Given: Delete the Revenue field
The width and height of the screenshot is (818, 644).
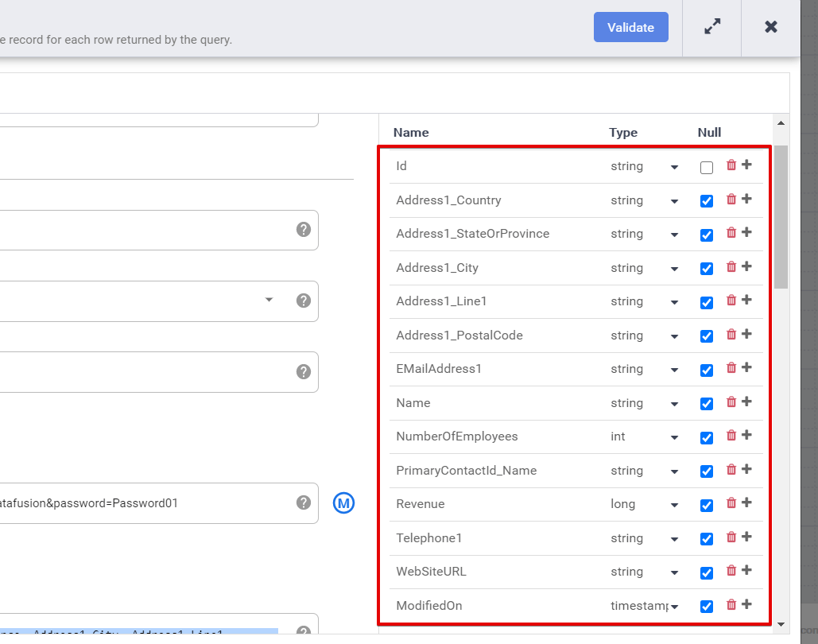Looking at the screenshot, I should 731,502.
